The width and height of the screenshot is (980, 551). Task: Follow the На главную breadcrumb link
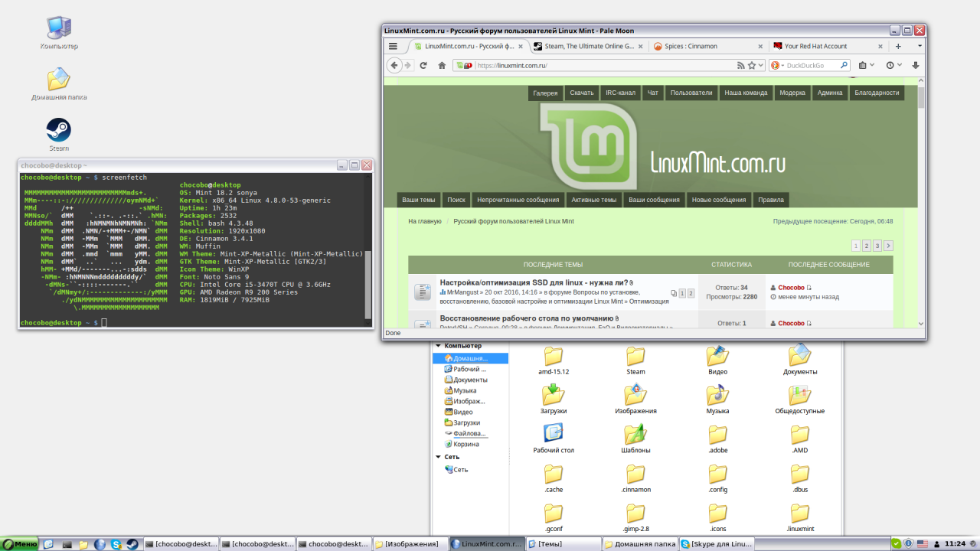pos(425,221)
